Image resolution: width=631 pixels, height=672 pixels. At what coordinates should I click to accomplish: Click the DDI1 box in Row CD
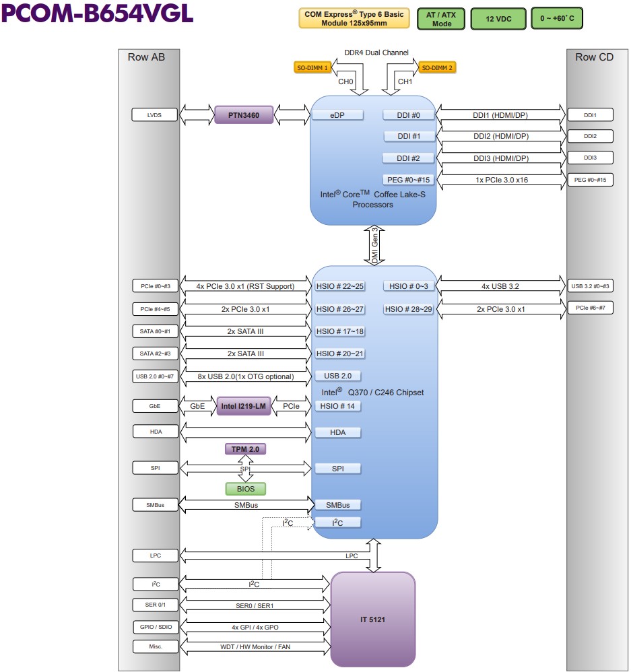[x=590, y=115]
